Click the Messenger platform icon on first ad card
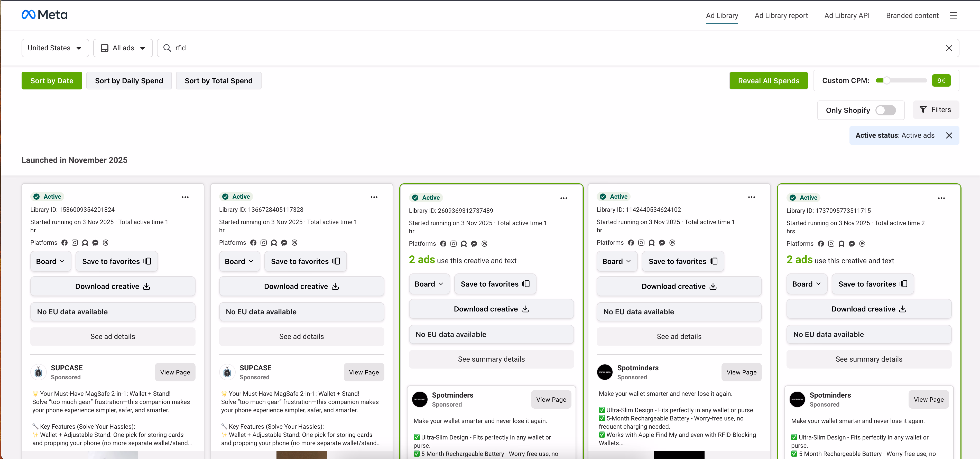 95,242
